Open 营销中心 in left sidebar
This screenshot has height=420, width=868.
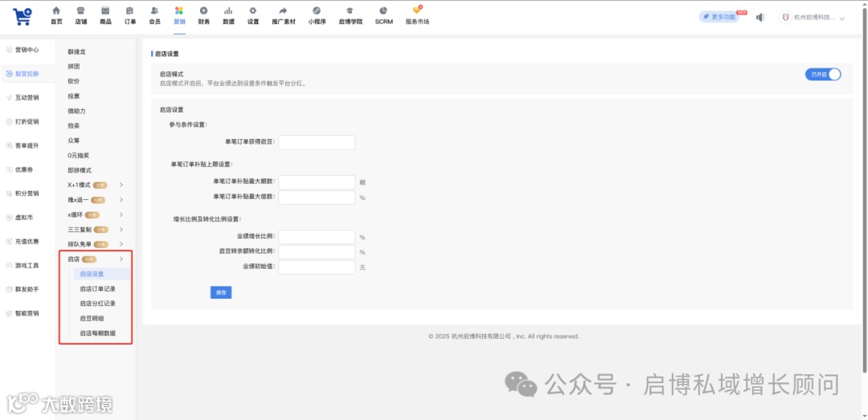27,50
